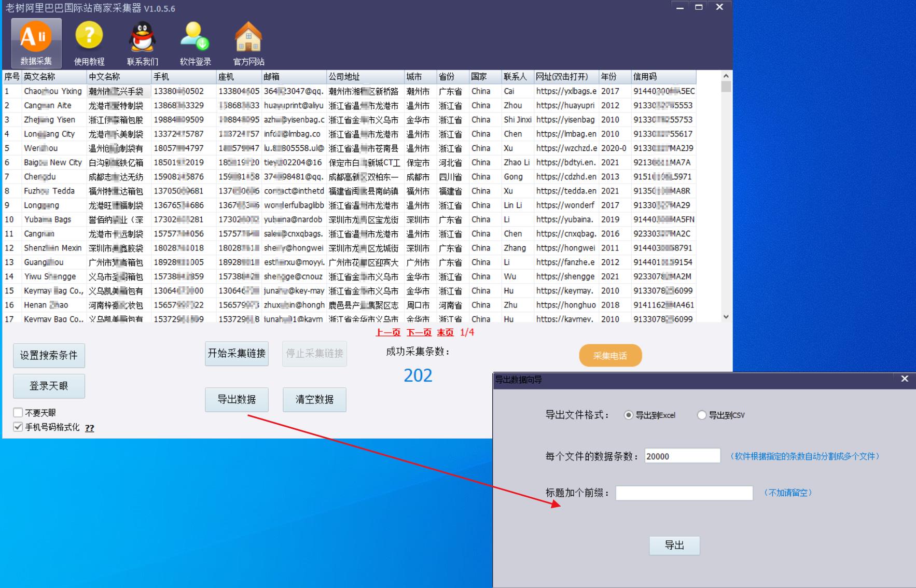Click the https://tedda.en URL cell
916x588 pixels.
pyautogui.click(x=566, y=191)
